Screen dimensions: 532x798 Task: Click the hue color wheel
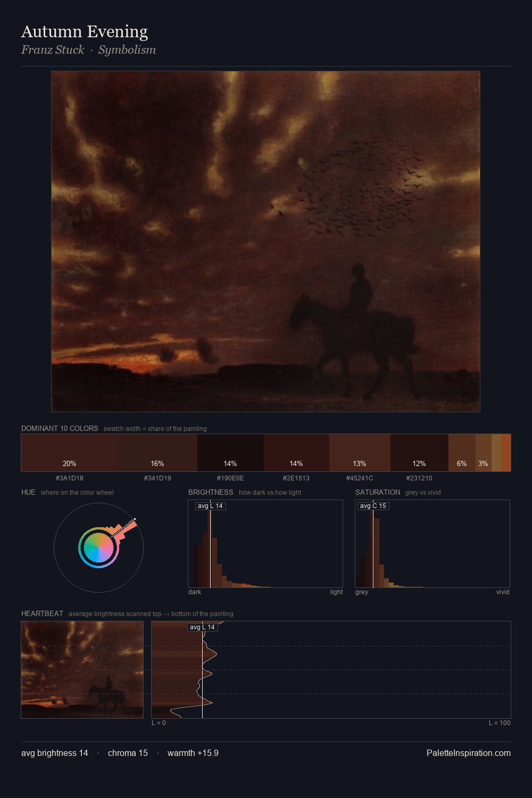point(98,547)
